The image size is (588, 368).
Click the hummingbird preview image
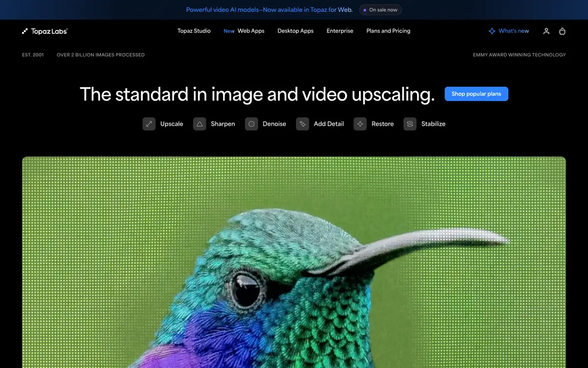[x=294, y=263]
